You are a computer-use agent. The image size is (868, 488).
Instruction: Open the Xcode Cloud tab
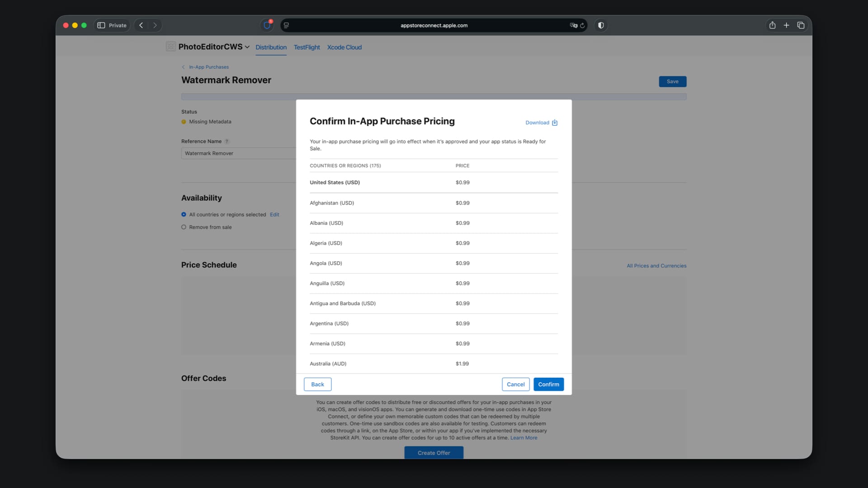point(344,47)
